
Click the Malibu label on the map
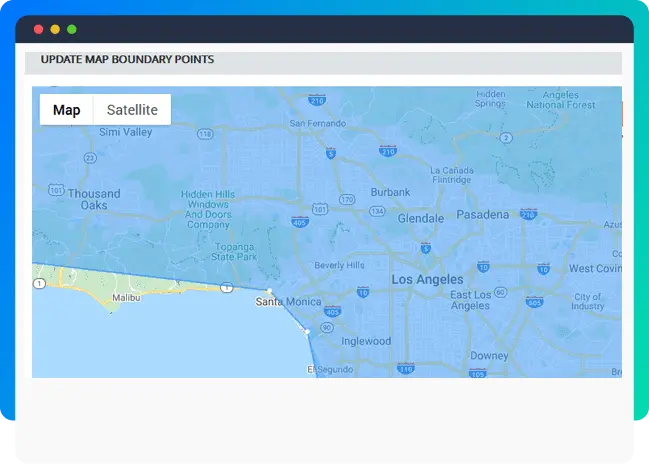126,297
